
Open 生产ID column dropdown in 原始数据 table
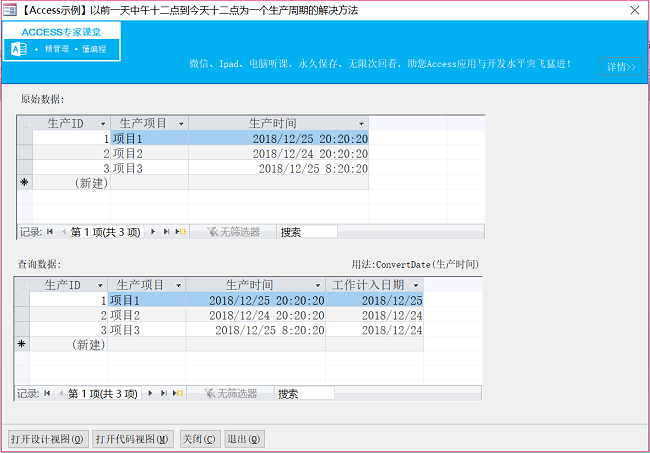pos(103,124)
